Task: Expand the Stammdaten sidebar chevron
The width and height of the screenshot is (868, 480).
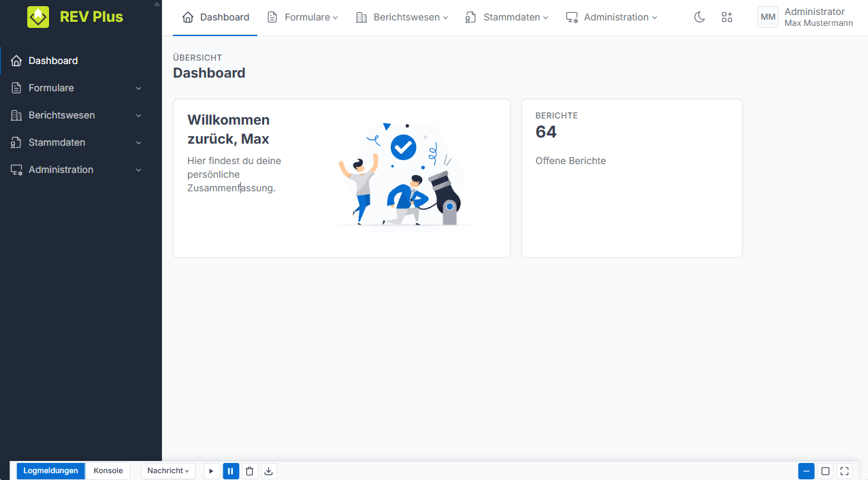Action: pyautogui.click(x=139, y=143)
